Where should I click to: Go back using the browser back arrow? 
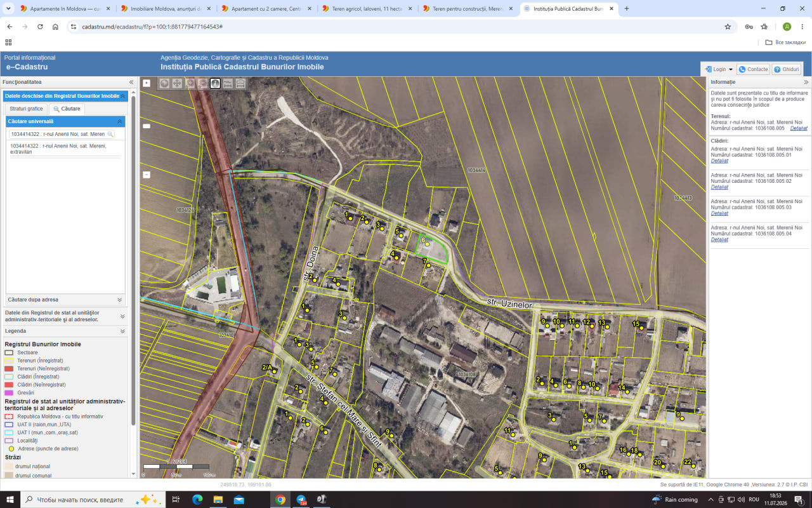click(x=10, y=27)
